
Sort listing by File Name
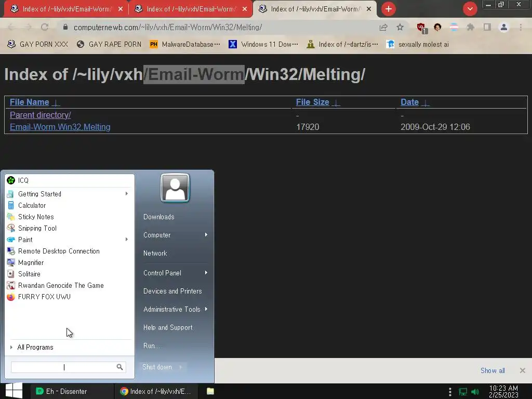pyautogui.click(x=30, y=102)
